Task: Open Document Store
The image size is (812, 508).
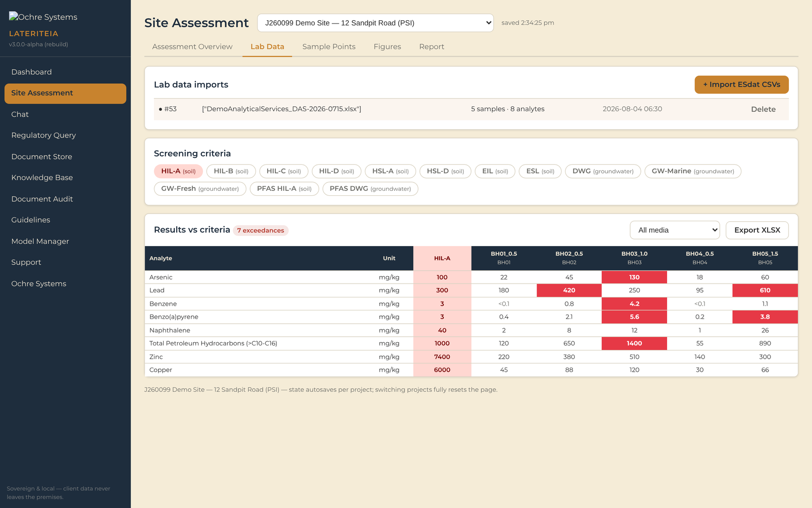Action: click(x=65, y=157)
